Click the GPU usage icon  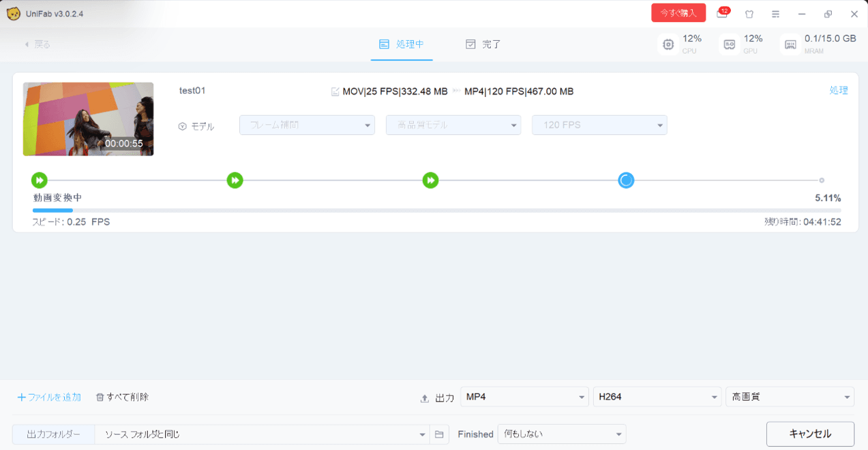point(729,44)
